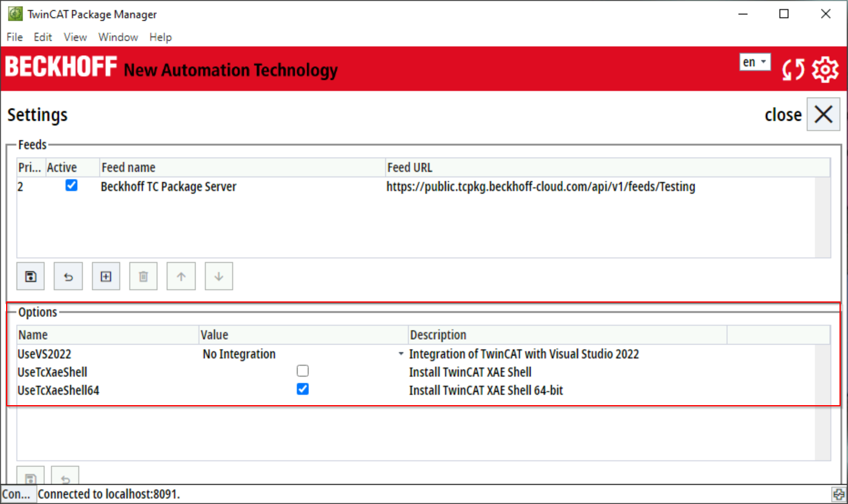The image size is (848, 504).
Task: Click the status icon at status bar right end
Action: (x=838, y=494)
